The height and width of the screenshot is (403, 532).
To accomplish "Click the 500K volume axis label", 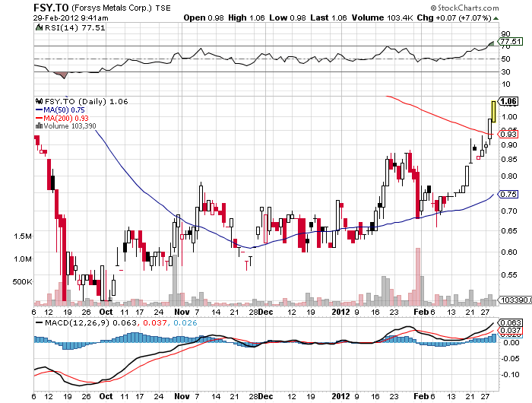I will (x=22, y=282).
